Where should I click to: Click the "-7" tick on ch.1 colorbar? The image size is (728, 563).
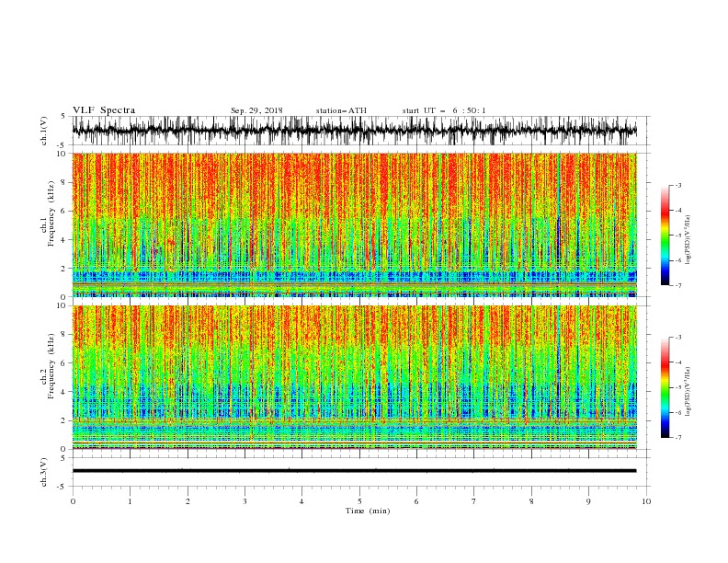tap(678, 285)
